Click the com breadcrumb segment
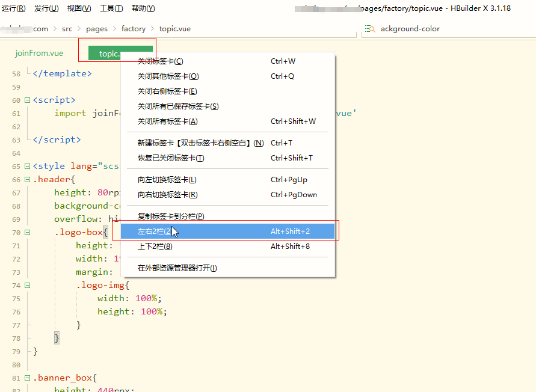 41,29
